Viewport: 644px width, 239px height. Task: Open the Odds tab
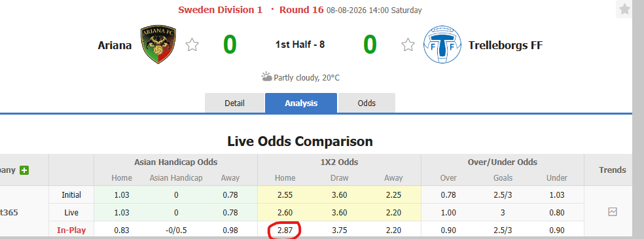(x=367, y=103)
